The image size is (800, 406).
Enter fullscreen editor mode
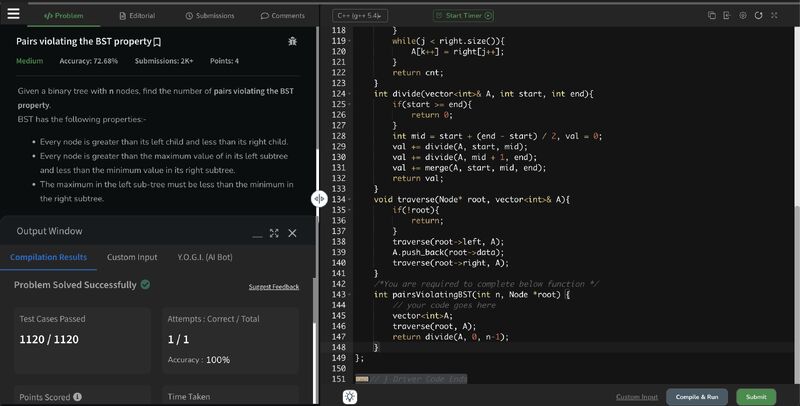coord(774,15)
